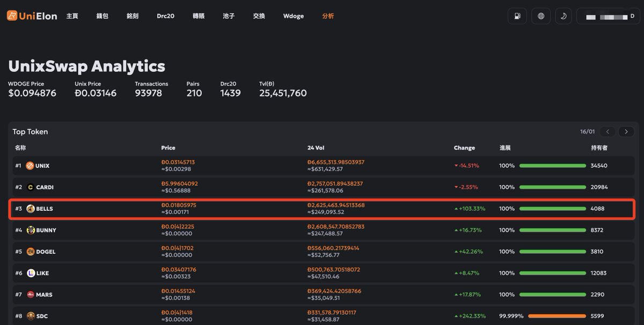Click the CARDI token icon
The image size is (644, 325).
click(30, 187)
